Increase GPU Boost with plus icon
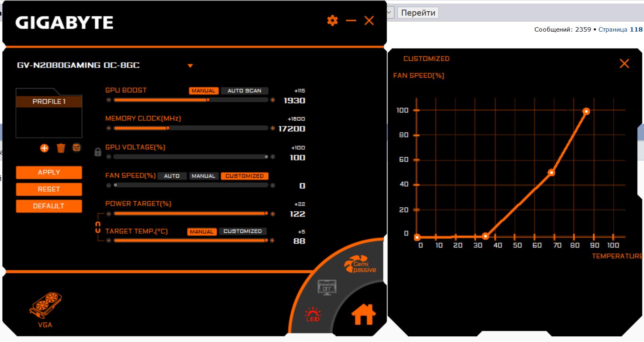This screenshot has width=644, height=342. [273, 100]
